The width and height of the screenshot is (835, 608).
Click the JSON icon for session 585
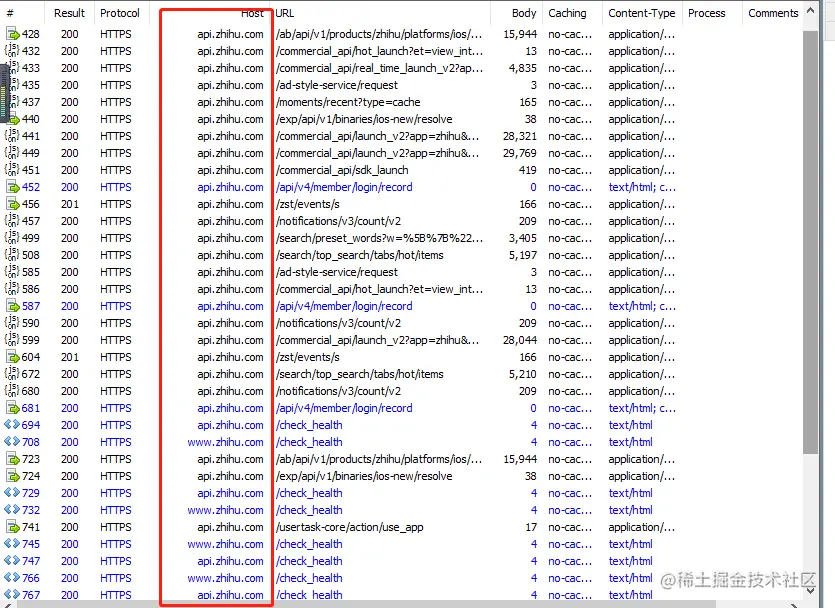(12, 272)
